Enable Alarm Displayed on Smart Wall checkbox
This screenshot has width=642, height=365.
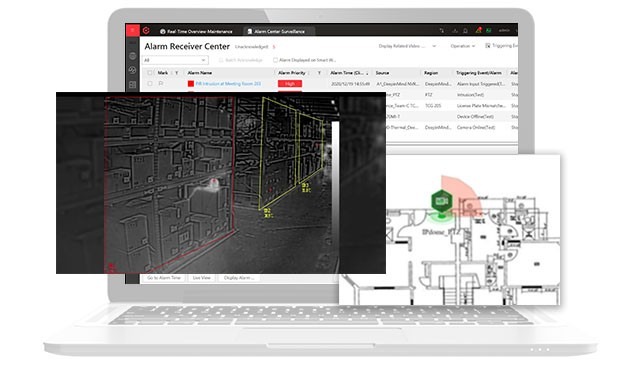(275, 60)
